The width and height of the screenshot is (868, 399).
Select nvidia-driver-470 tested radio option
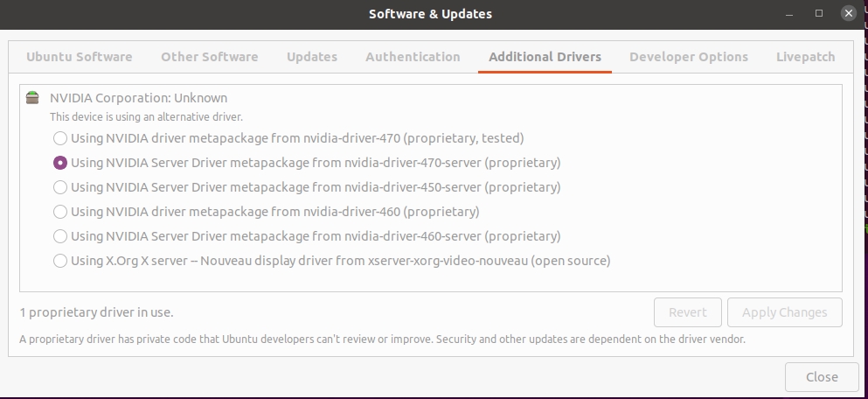click(x=60, y=138)
